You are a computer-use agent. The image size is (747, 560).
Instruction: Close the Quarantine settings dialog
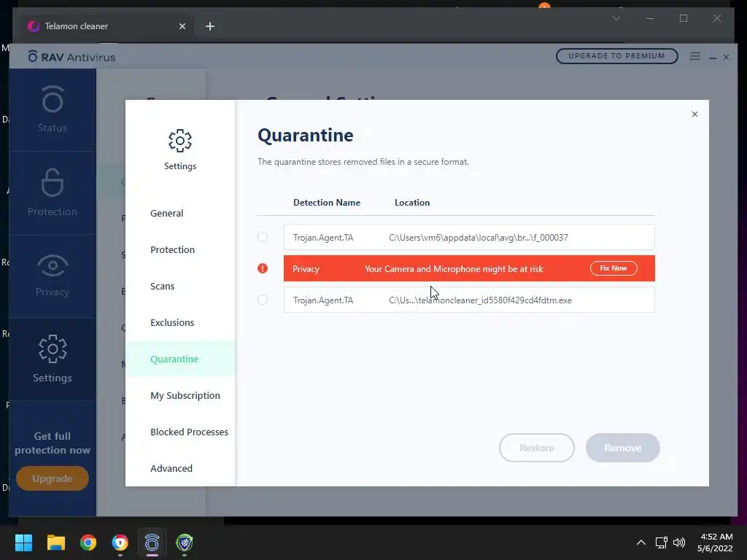coord(694,114)
